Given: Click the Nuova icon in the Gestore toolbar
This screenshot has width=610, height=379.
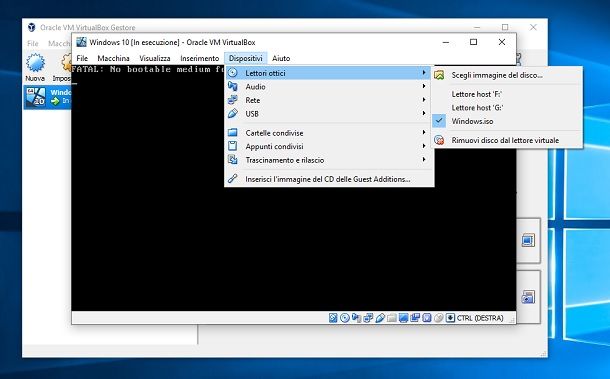Looking at the screenshot, I should coord(35,63).
